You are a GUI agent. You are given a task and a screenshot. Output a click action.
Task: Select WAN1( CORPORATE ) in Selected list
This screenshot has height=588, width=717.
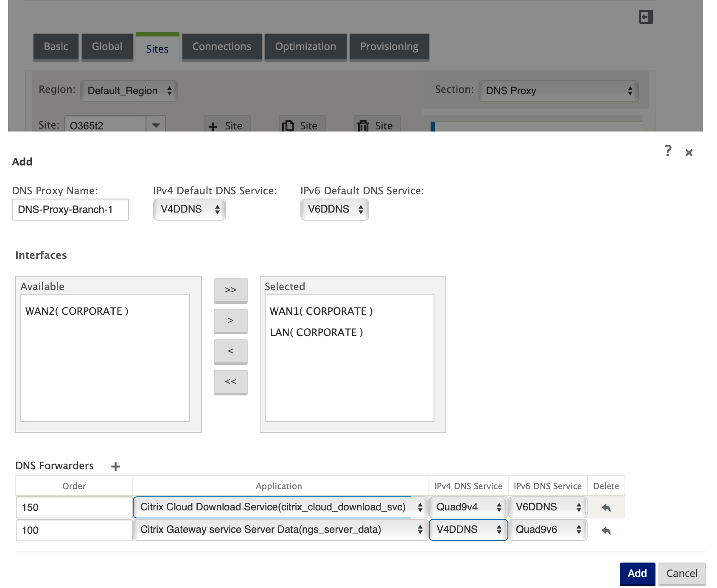coord(321,311)
